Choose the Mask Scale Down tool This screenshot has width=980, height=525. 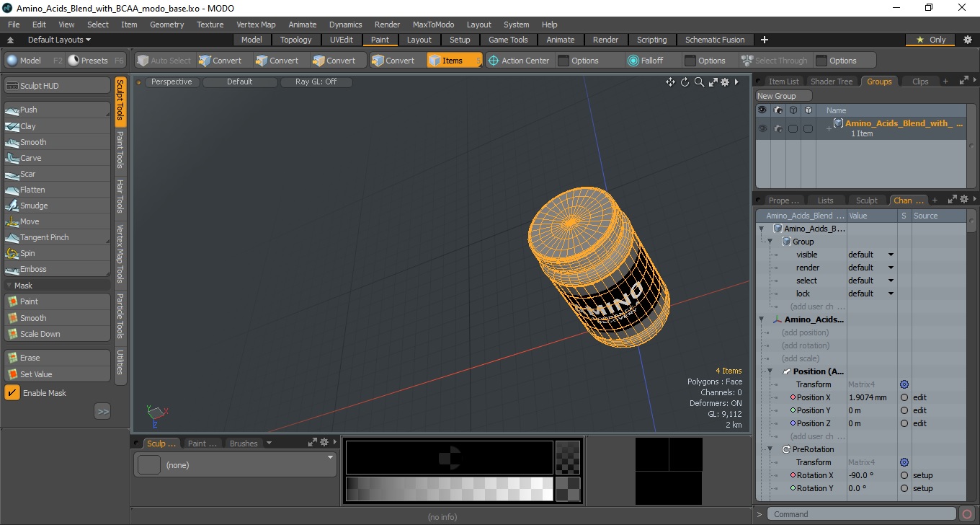click(58, 334)
